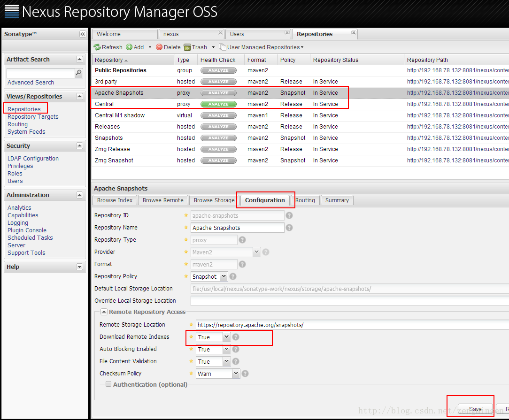Switch to the Browse Index tab
This screenshot has width=509, height=420.
tap(115, 200)
